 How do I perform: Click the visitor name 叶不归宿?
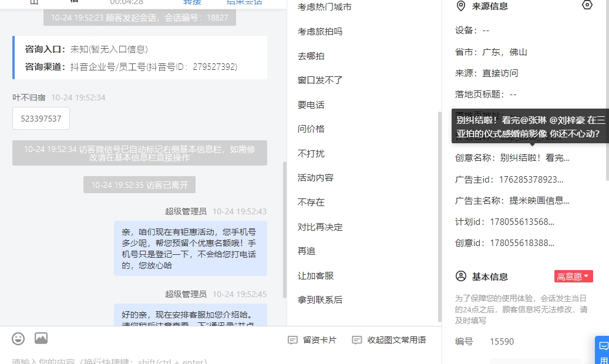click(29, 97)
